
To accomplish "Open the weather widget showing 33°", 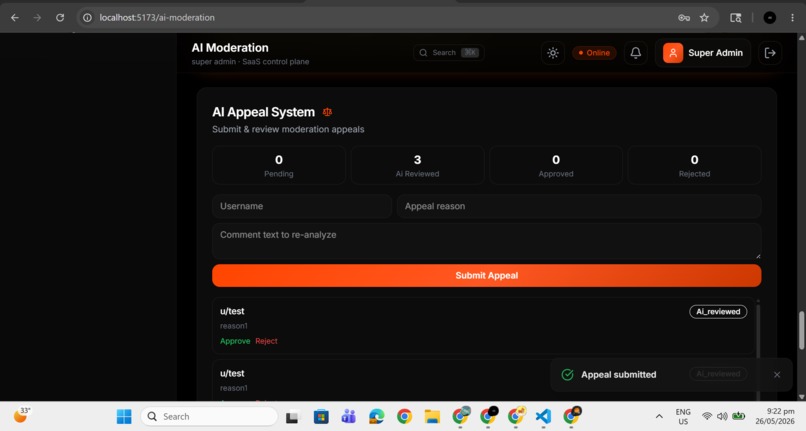I will [22, 415].
